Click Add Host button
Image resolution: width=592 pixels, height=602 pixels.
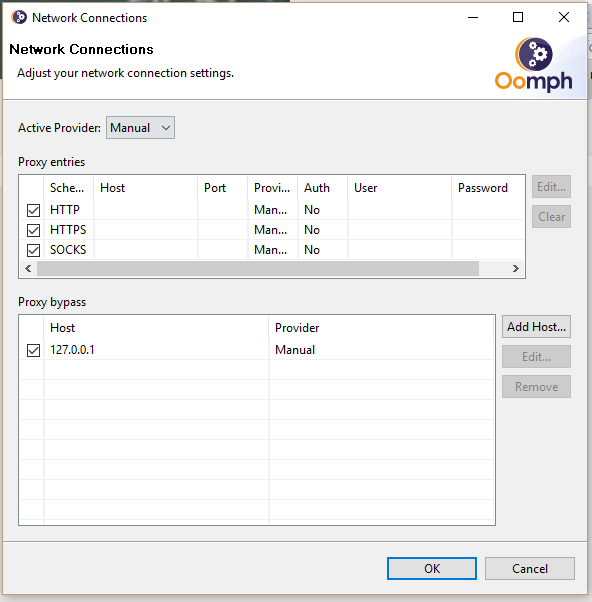coord(536,327)
